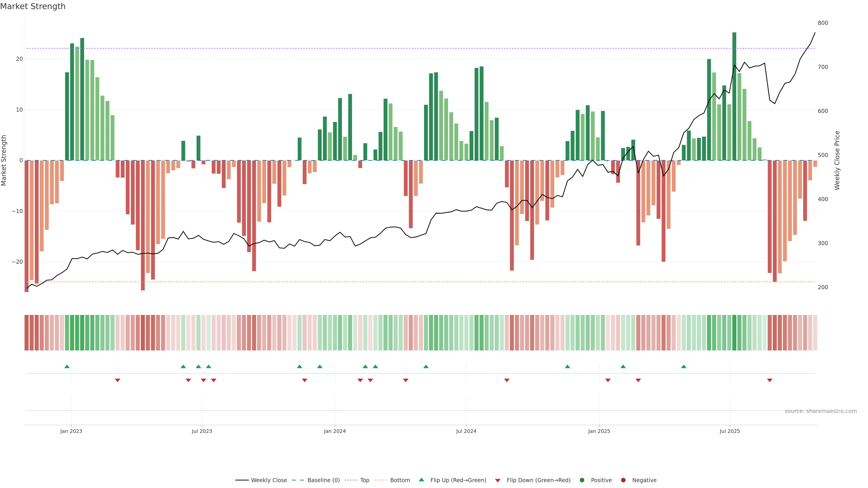Click green Flip Up triangle in legend
The image size is (868, 488).
pyautogui.click(x=421, y=480)
